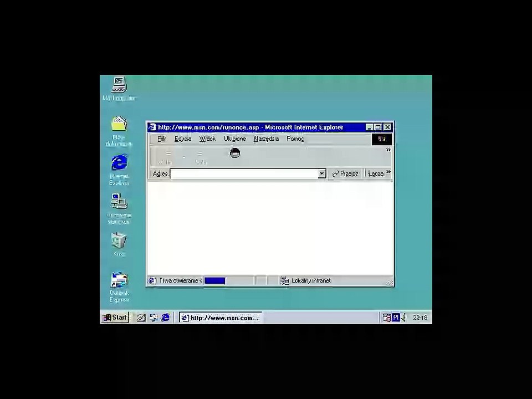
Task: Expand the Łącza links bar chevron
Action: (388, 172)
